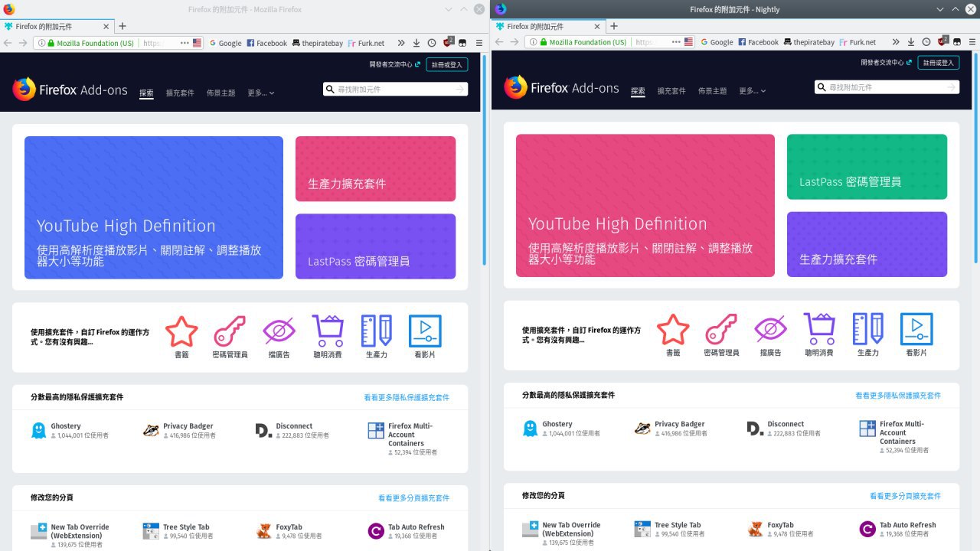The width and height of the screenshot is (980, 551).
Task: Click the Privacy Badger icon in the Nightly window
Action: coord(642,428)
